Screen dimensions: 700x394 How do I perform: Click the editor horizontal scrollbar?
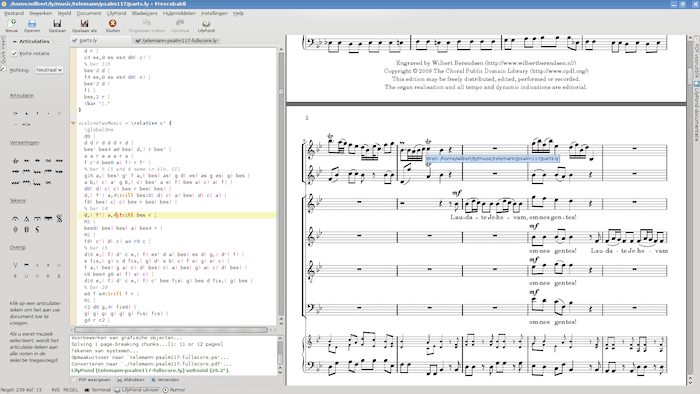pos(171,330)
